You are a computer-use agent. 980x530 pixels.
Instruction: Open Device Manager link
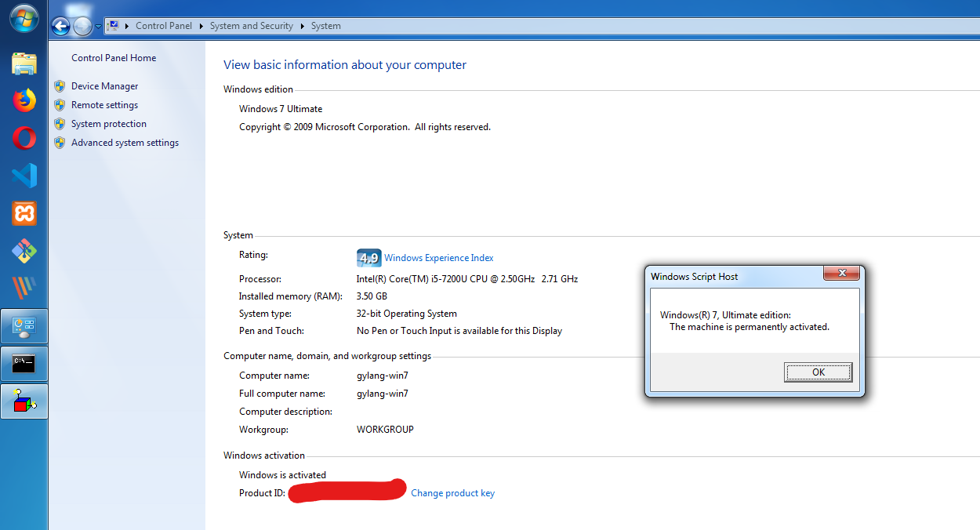coord(104,86)
